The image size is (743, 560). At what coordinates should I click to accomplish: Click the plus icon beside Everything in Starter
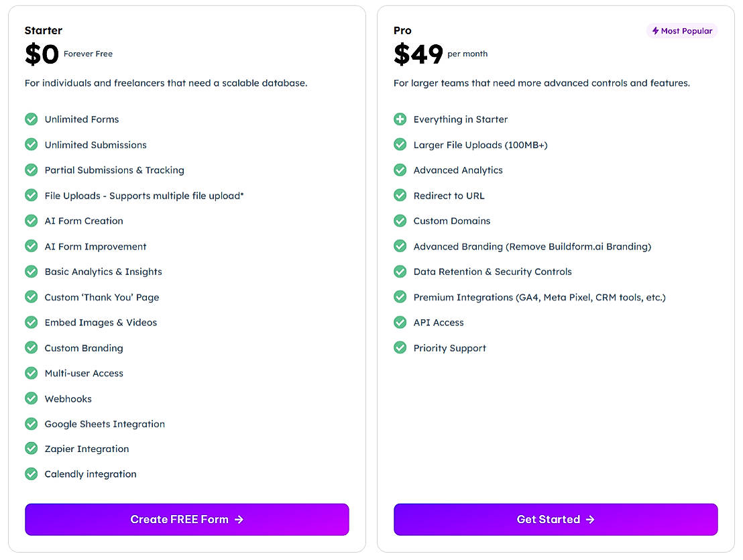(400, 119)
